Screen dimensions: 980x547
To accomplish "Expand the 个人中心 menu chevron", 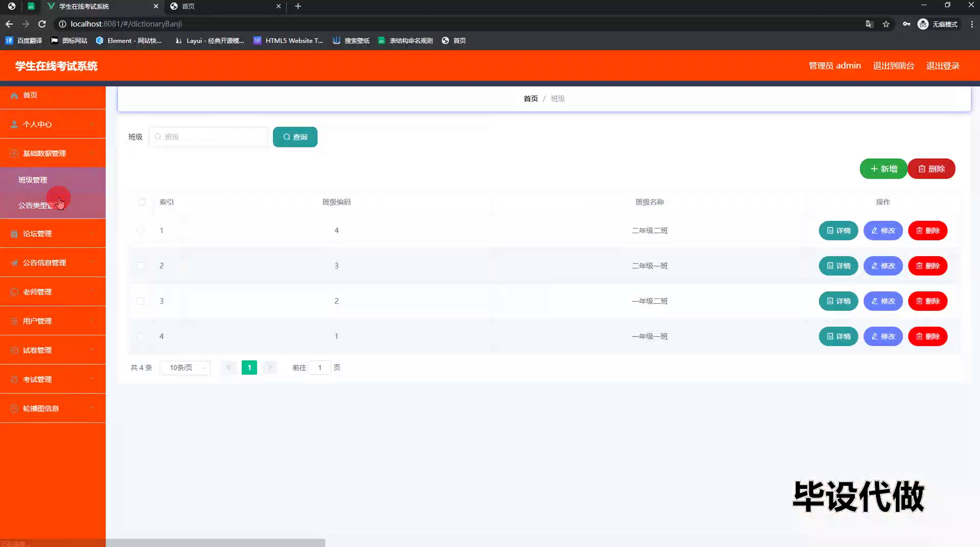I will coord(92,124).
